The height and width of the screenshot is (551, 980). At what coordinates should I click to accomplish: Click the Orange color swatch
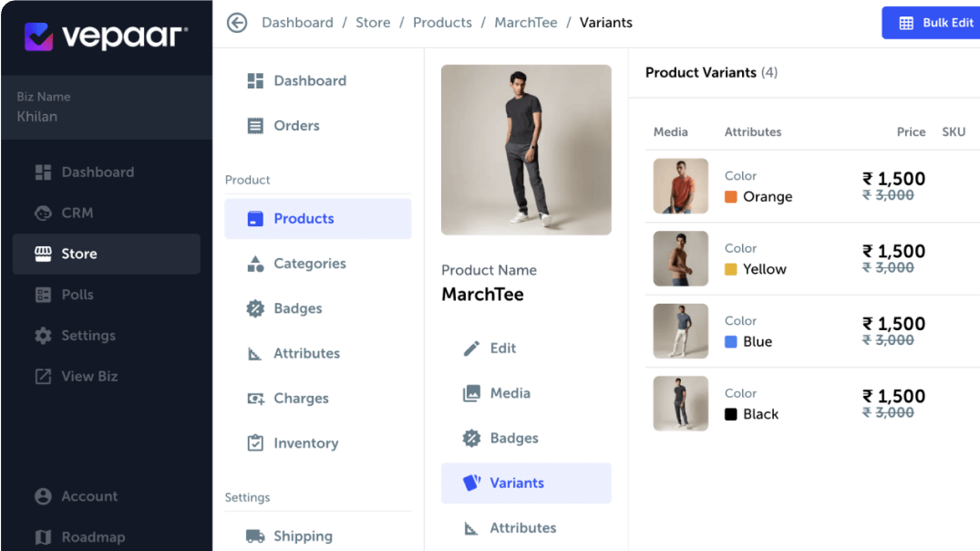pyautogui.click(x=730, y=197)
